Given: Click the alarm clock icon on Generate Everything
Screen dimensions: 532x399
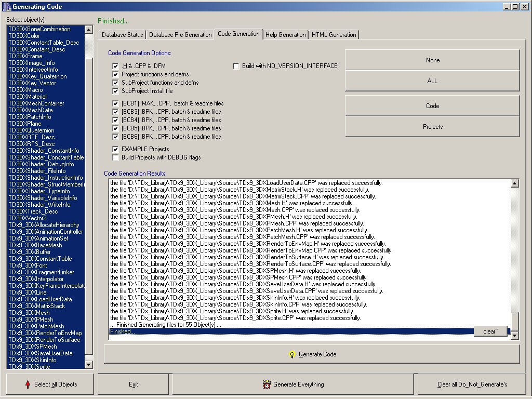Looking at the screenshot, I should click(267, 384).
